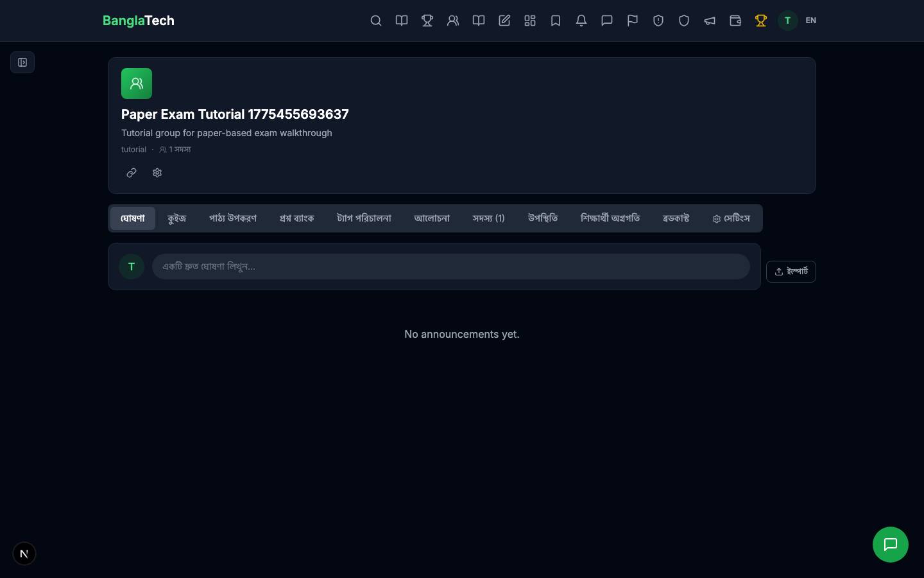The image size is (924, 578).
Task: Select the ব্রডকাস্ট tab
Action: (676, 218)
